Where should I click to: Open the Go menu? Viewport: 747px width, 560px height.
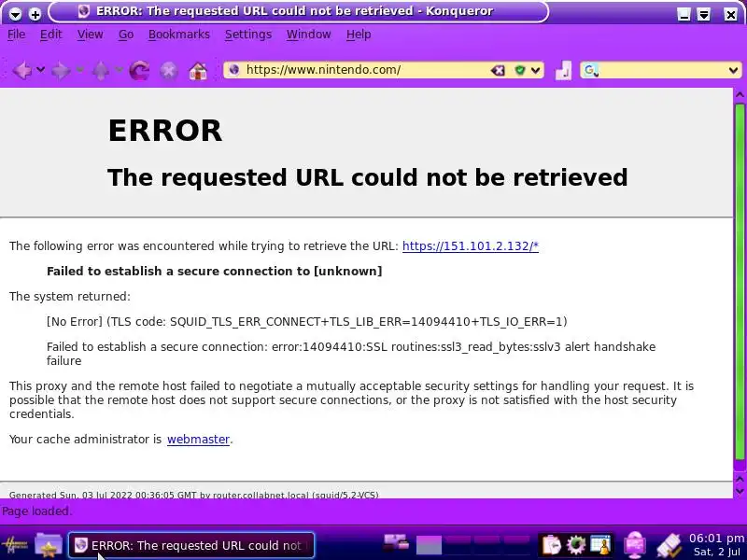tap(126, 35)
